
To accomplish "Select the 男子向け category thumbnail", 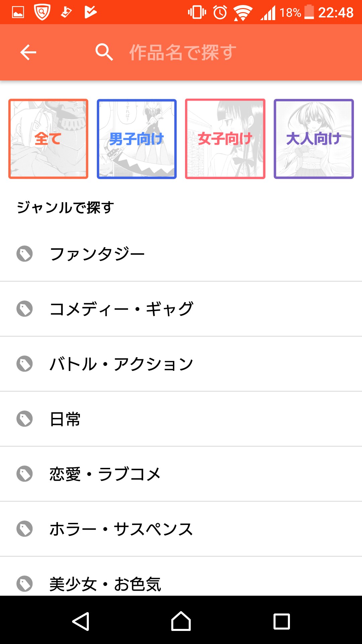I will (x=137, y=139).
